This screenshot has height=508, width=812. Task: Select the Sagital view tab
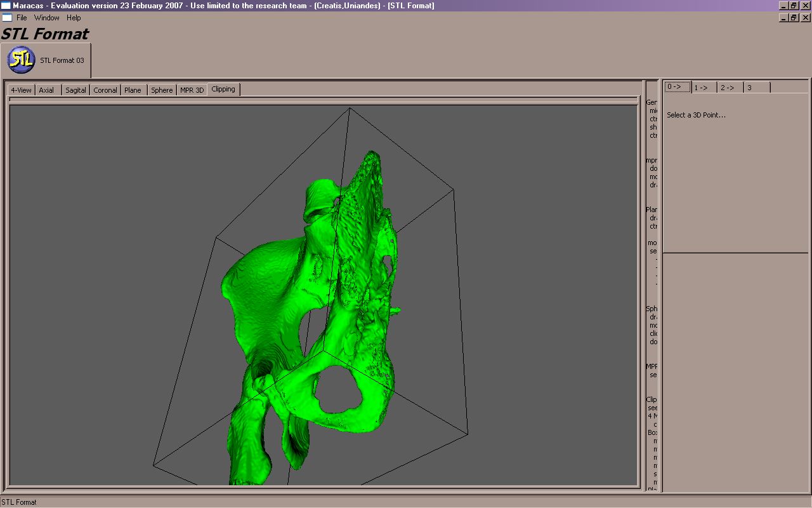(75, 90)
